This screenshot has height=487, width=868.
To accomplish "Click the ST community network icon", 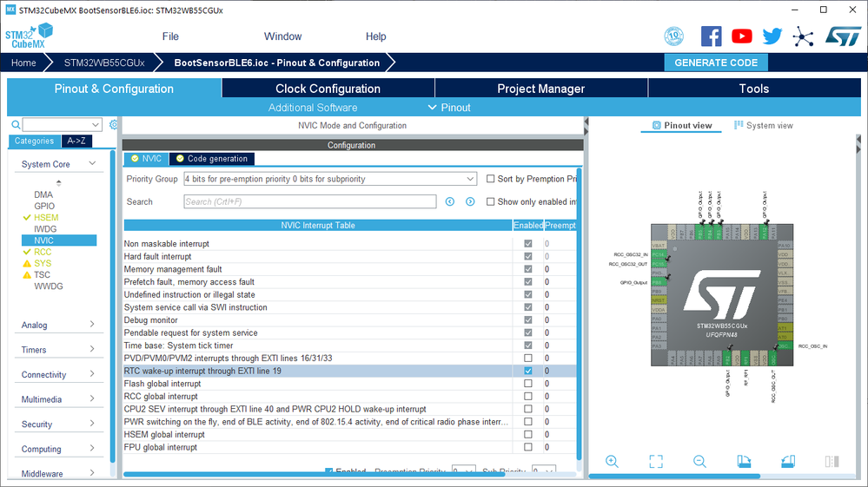I will click(803, 37).
